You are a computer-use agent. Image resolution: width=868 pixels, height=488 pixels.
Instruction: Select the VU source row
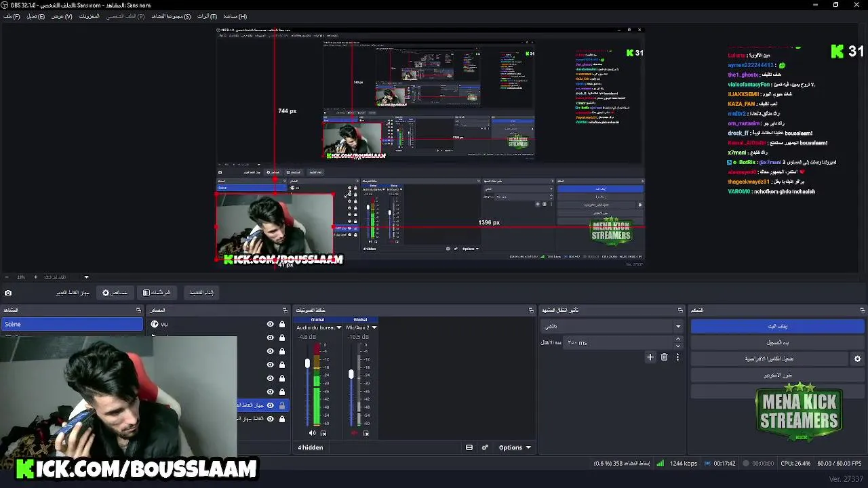(218, 324)
